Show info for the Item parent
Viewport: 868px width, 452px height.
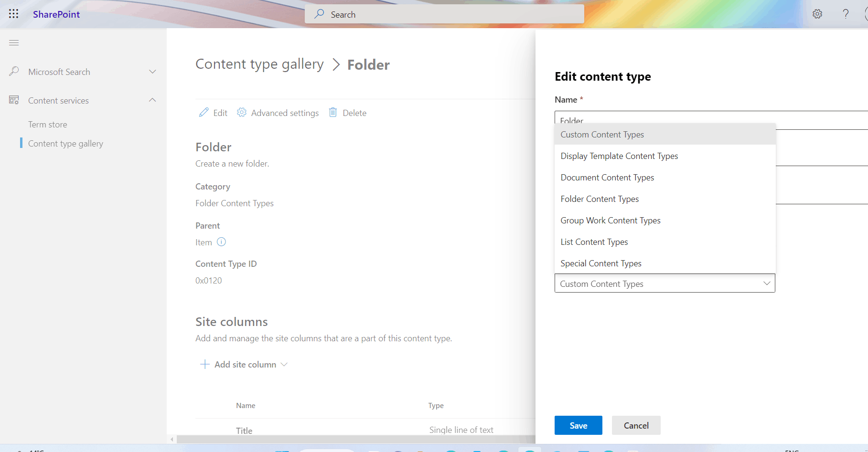pos(221,242)
